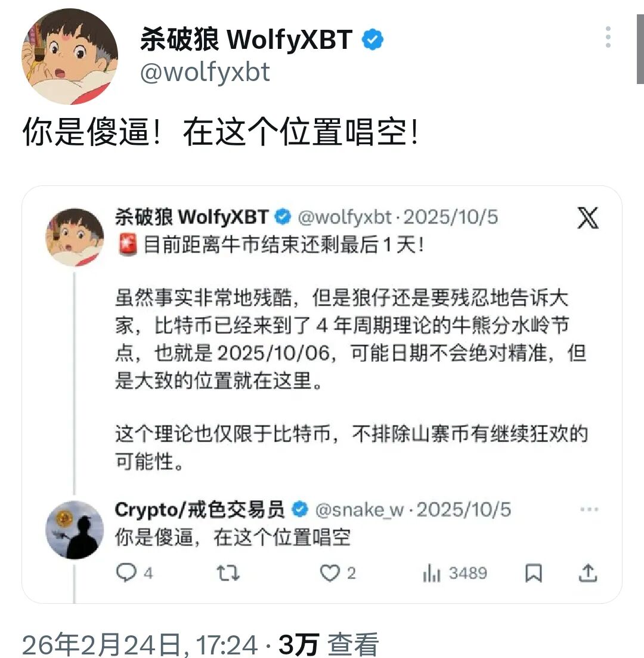Open the 3万 查看 view count
Screen dimensions: 644x658
pos(329,644)
